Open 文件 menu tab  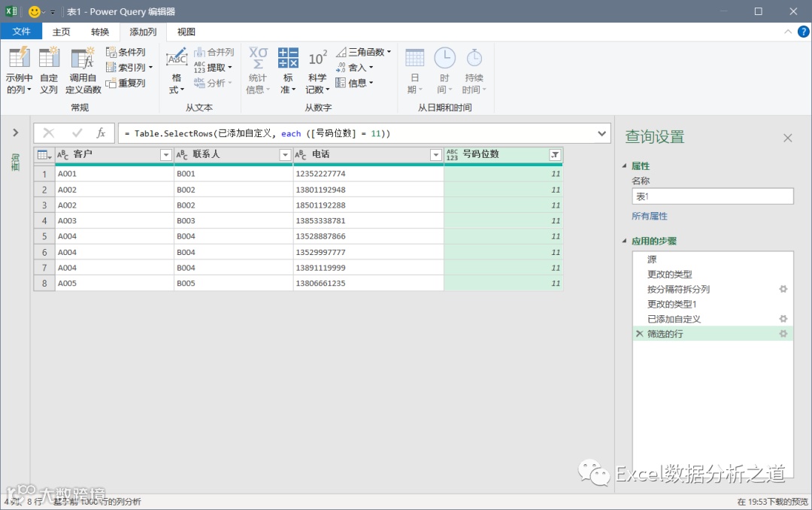21,32
